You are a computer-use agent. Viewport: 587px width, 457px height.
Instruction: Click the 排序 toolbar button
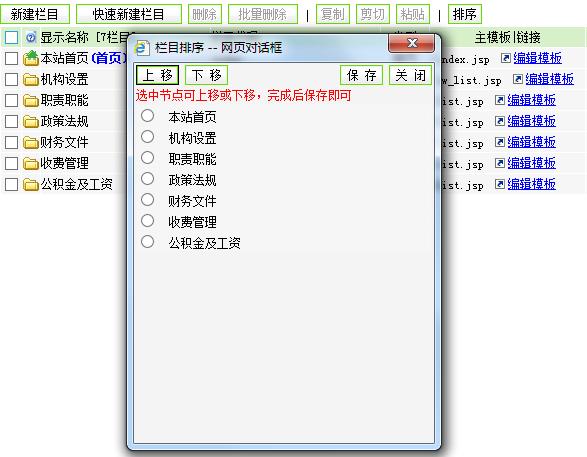(x=465, y=14)
